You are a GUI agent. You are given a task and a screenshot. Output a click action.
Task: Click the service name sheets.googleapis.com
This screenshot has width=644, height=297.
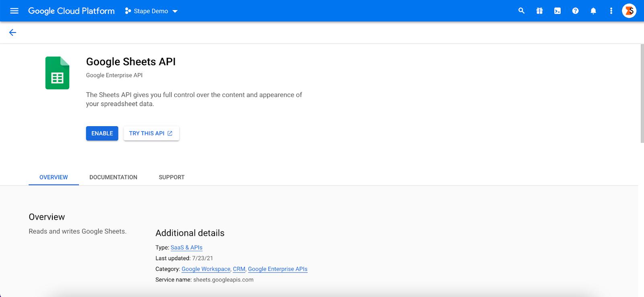coord(223,280)
